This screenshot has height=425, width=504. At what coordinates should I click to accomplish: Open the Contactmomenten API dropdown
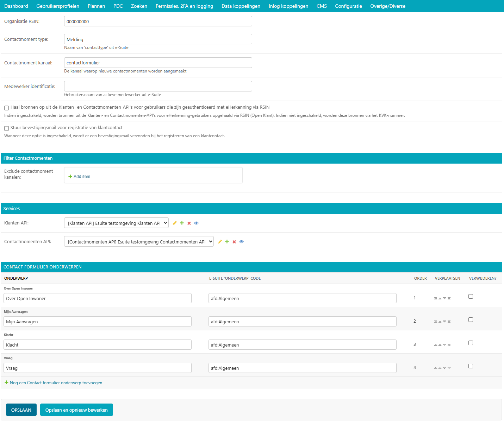(x=139, y=241)
